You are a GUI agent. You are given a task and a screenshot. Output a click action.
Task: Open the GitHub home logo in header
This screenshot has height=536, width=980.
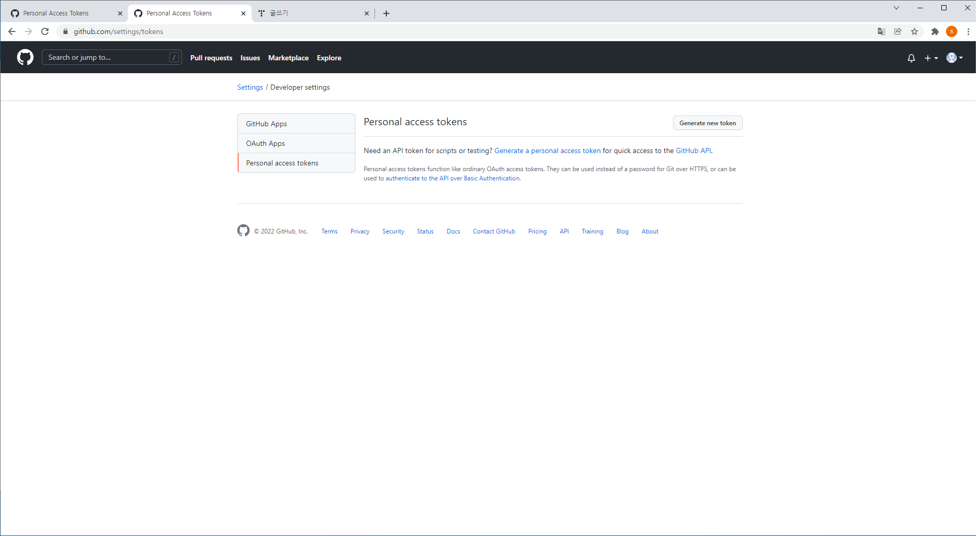pos(25,57)
